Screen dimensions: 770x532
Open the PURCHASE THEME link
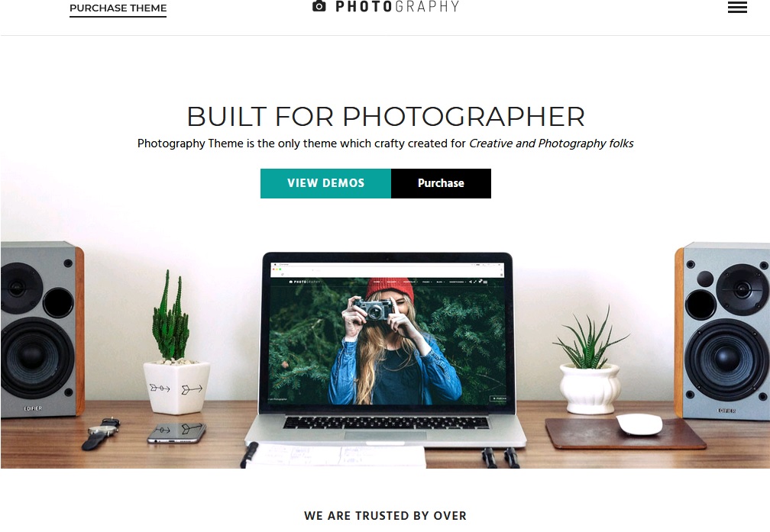118,8
